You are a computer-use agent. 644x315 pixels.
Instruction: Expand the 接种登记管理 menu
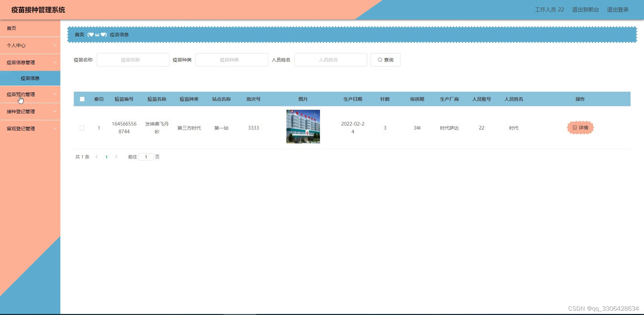[x=30, y=111]
